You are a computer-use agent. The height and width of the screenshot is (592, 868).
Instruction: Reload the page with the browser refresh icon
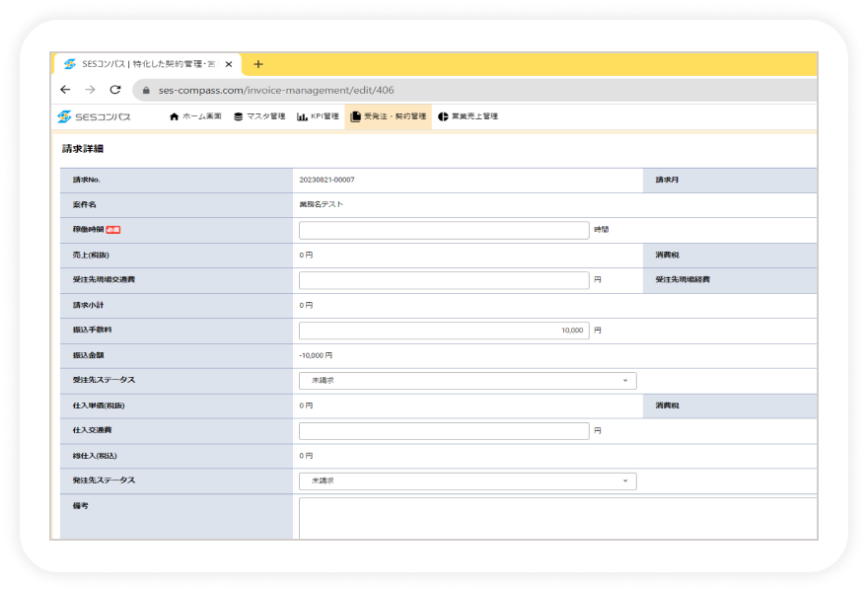[115, 90]
